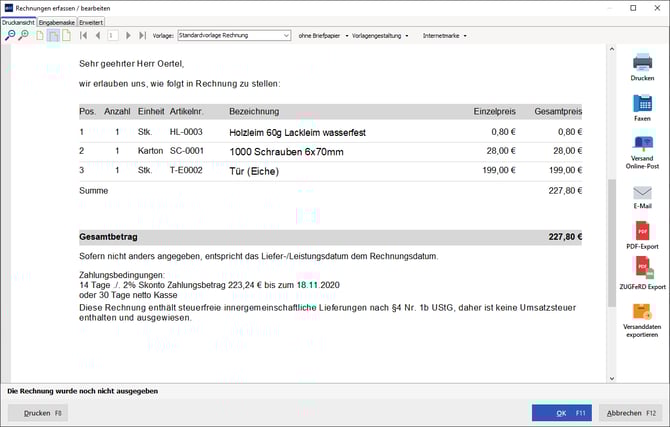
Task: Select the third page view mode icon
Action: pyautogui.click(x=67, y=35)
